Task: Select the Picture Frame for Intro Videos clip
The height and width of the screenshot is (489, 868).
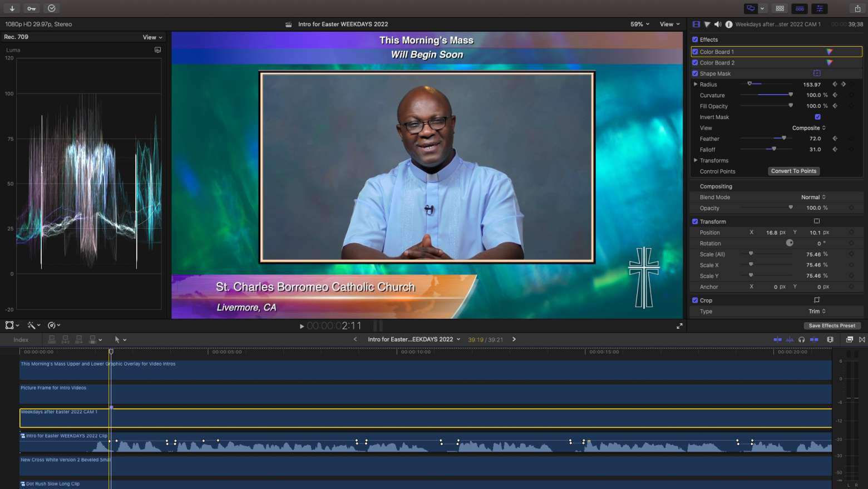Action: [426, 394]
